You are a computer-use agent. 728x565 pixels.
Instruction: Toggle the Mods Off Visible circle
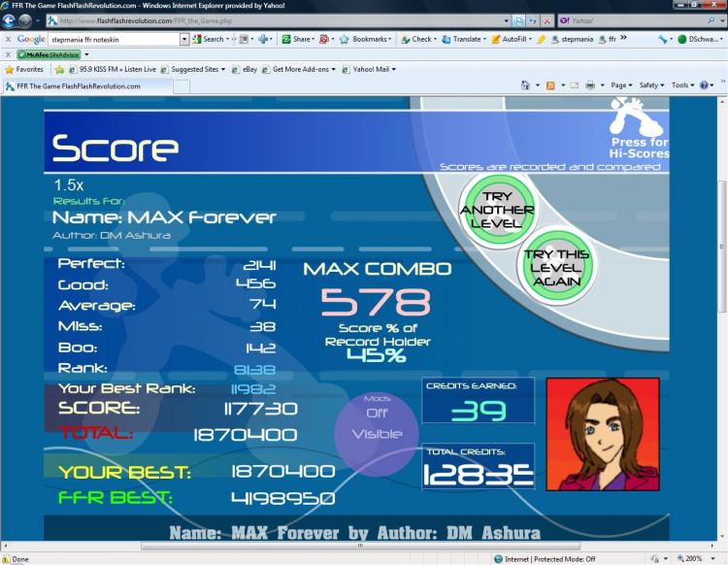tap(377, 434)
